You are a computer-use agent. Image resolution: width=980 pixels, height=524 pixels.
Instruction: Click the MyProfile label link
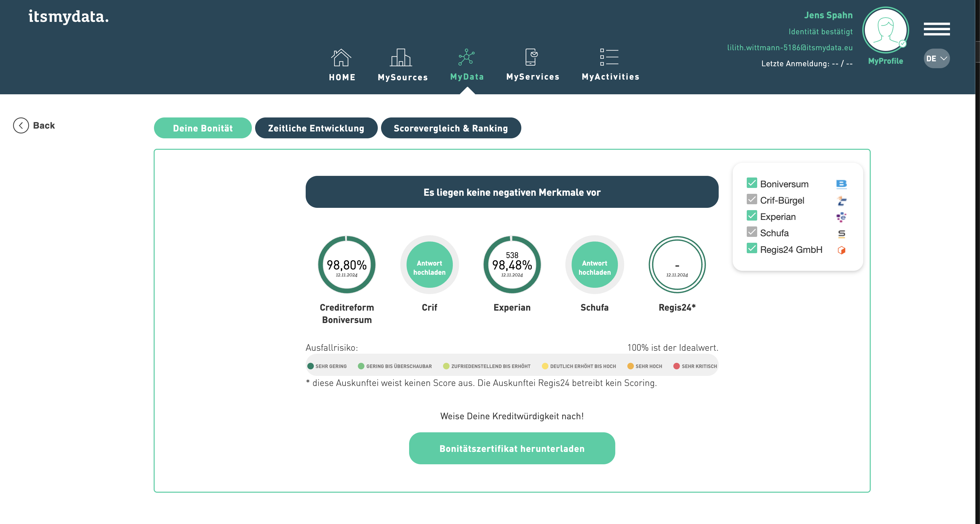[886, 61]
